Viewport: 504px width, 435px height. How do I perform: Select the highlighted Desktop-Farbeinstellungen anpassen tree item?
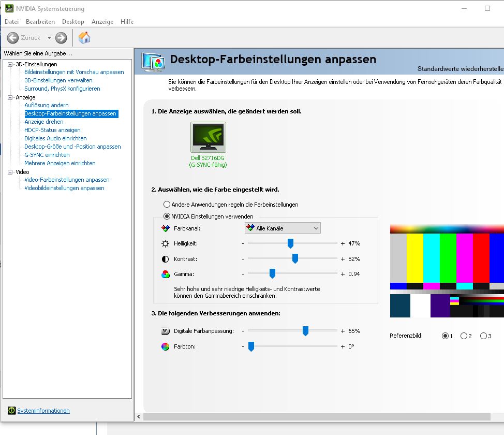pyautogui.click(x=71, y=113)
